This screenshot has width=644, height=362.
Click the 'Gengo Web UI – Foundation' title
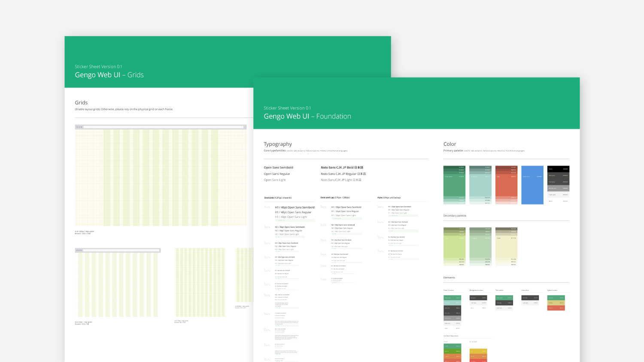tap(307, 116)
